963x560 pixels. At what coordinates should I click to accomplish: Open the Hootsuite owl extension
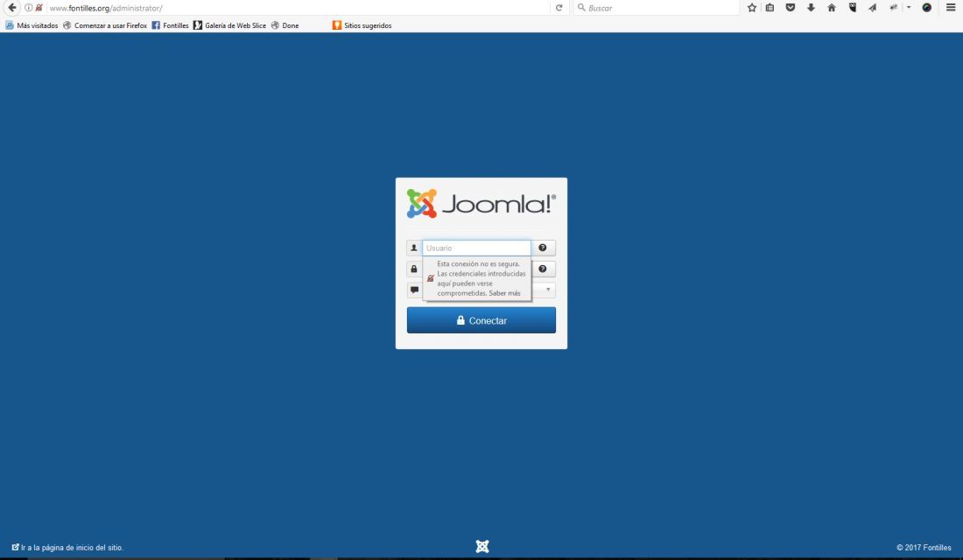(x=853, y=8)
